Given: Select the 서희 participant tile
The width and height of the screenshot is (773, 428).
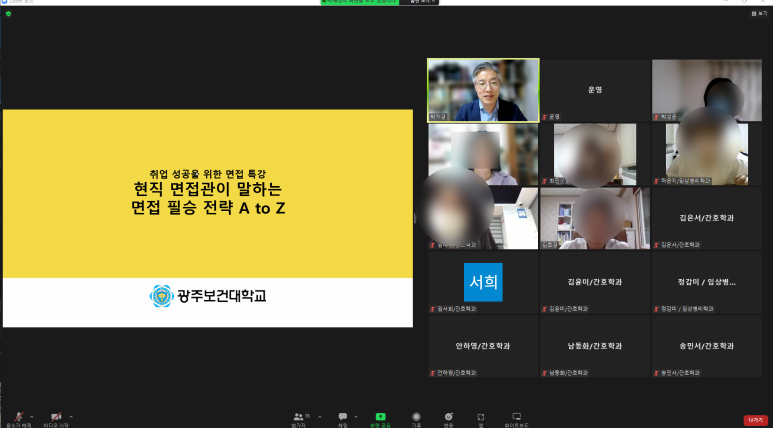Looking at the screenshot, I should 483,282.
